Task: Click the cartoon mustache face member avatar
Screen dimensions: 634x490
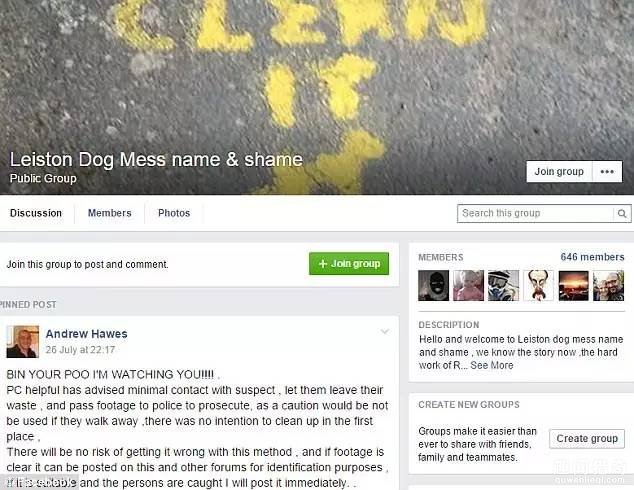Action: [539, 285]
